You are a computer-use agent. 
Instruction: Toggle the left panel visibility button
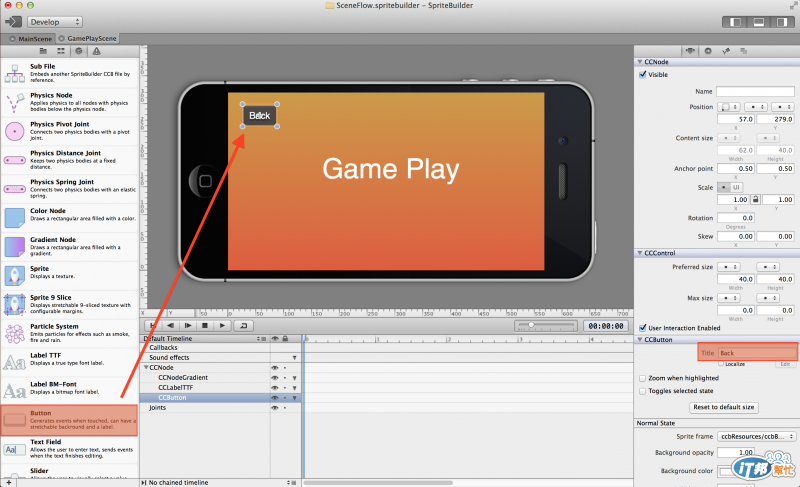pos(735,22)
